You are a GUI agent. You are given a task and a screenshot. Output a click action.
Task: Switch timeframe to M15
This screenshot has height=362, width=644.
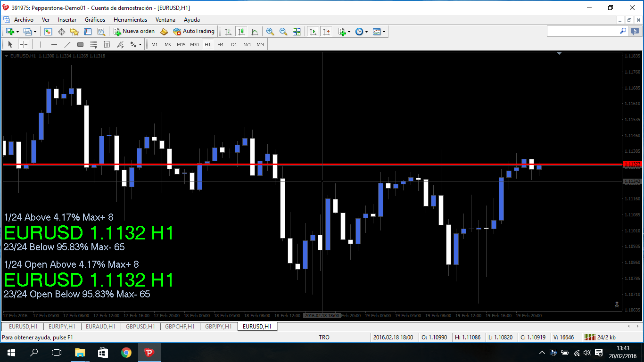(x=181, y=44)
